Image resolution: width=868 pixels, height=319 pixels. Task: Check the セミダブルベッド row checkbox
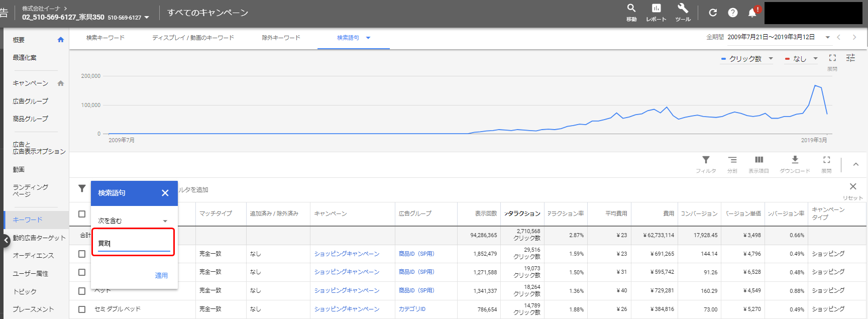pyautogui.click(x=82, y=309)
